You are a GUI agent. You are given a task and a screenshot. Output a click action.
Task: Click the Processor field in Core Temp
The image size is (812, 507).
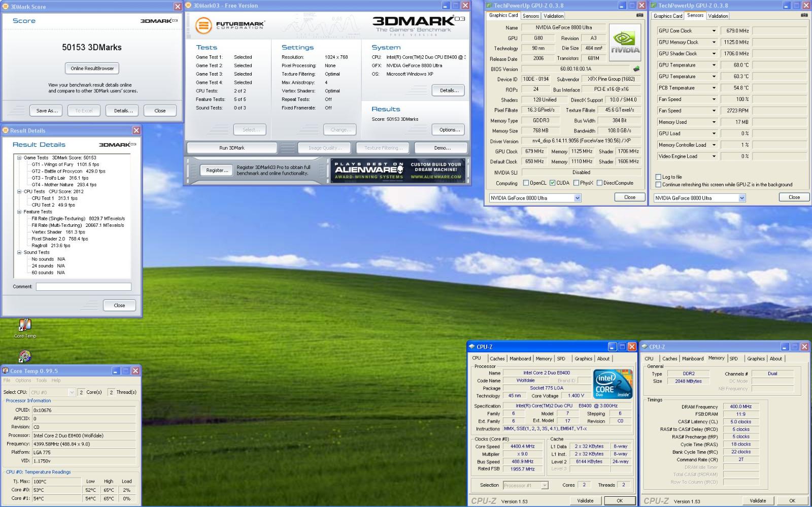pyautogui.click(x=84, y=435)
